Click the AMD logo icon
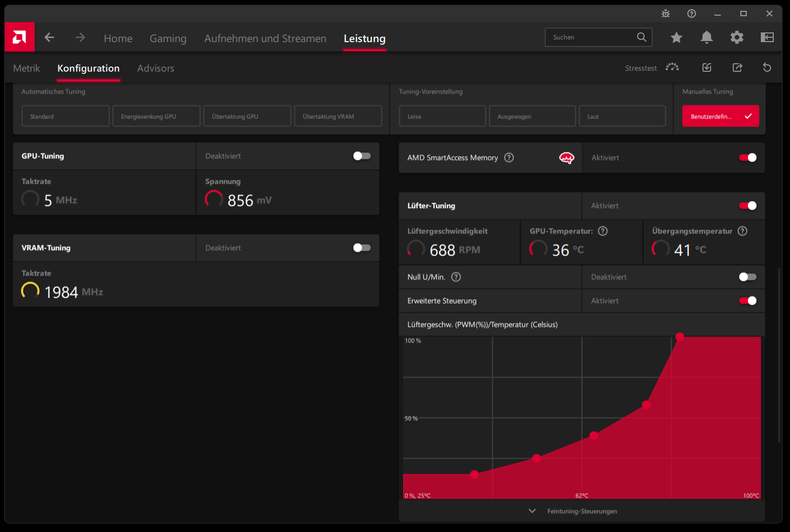The width and height of the screenshot is (790, 532). click(19, 37)
